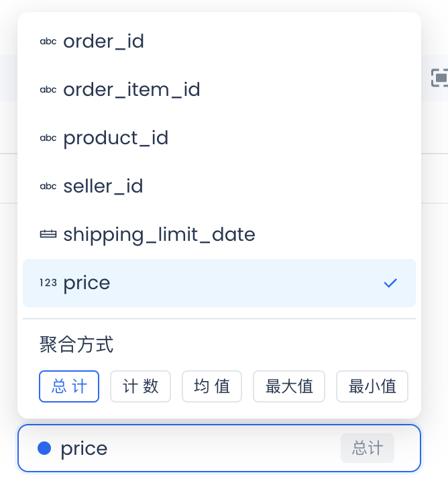Click the frame icon at the top right
The height and width of the screenshot is (479, 448).
pyautogui.click(x=439, y=78)
